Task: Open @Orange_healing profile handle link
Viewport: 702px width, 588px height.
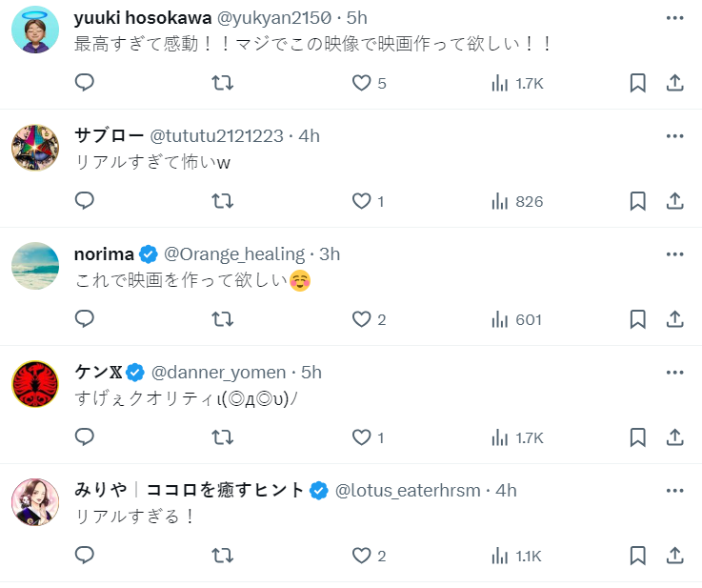Action: coord(234,254)
